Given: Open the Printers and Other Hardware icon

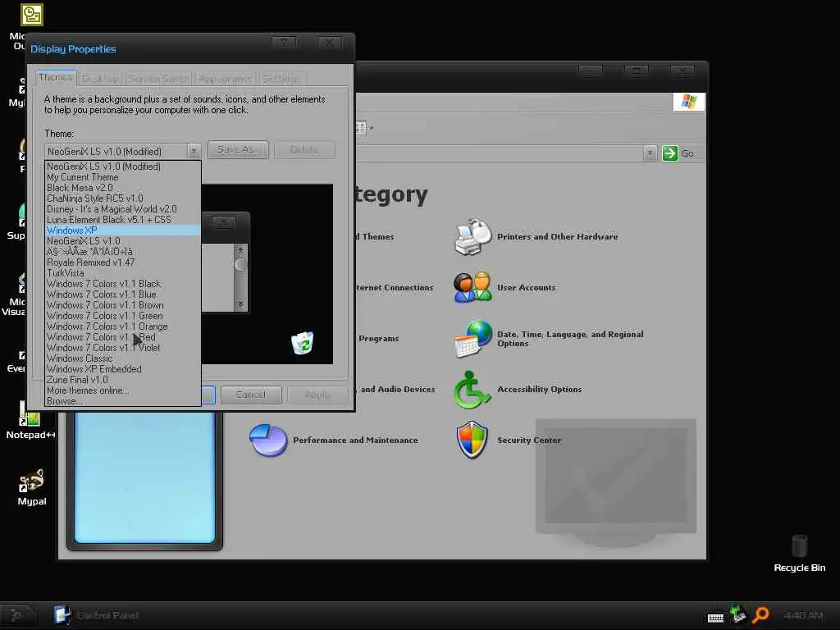Looking at the screenshot, I should (x=472, y=237).
